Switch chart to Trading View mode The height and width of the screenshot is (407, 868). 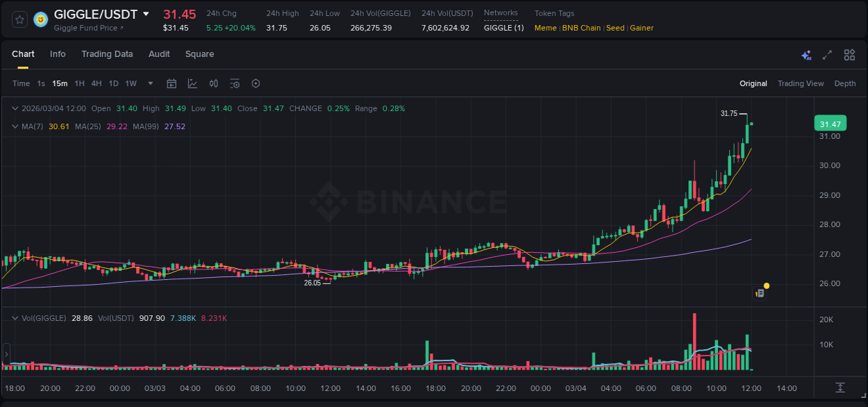801,83
